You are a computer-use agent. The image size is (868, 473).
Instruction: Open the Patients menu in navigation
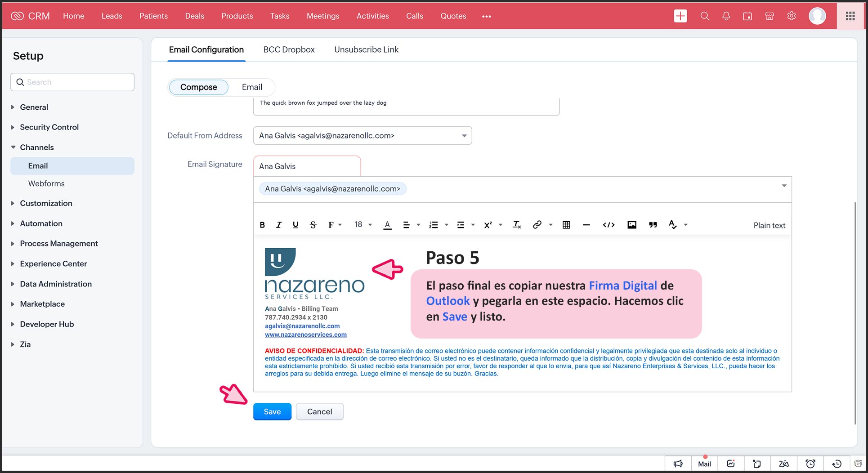[153, 16]
